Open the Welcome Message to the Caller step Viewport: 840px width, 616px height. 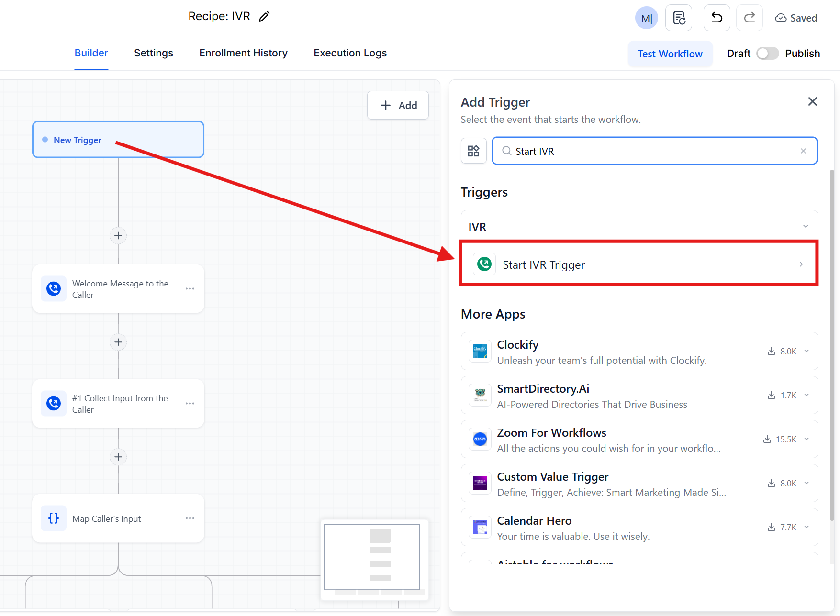pyautogui.click(x=118, y=289)
